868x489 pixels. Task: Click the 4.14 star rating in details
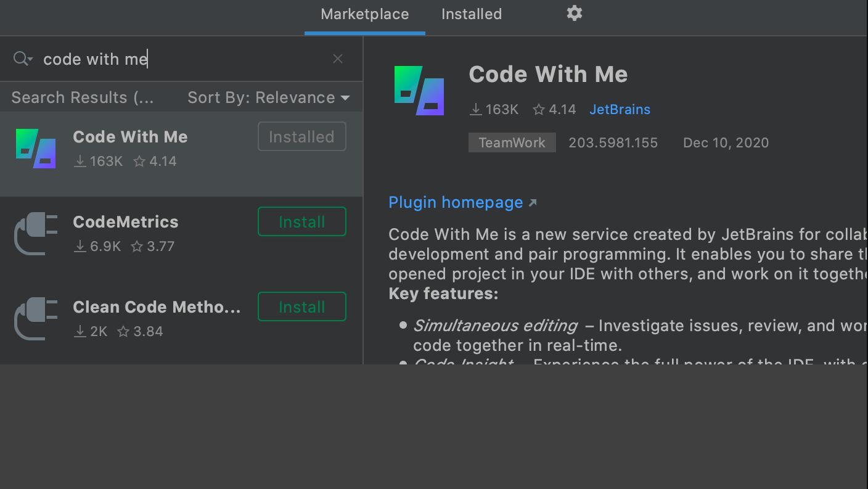pyautogui.click(x=554, y=109)
